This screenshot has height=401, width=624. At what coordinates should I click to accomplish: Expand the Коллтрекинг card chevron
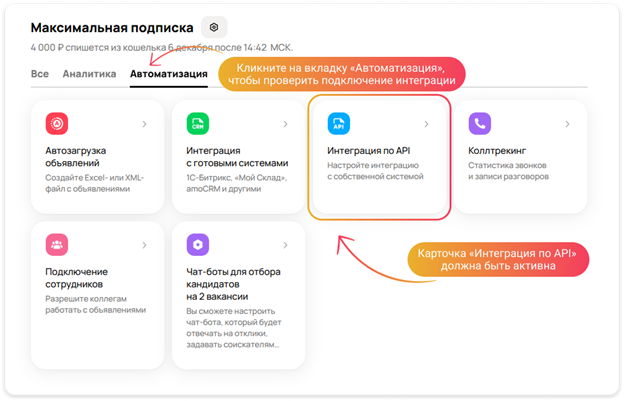point(567,124)
